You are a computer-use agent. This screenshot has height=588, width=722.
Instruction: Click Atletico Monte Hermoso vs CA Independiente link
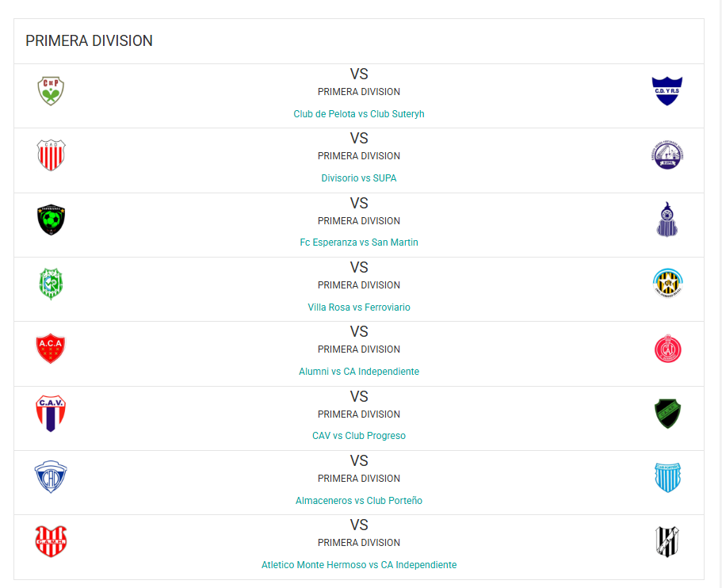[359, 564]
